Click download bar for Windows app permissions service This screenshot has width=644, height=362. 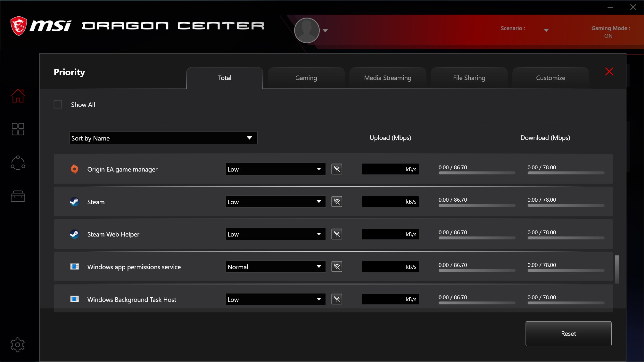click(x=566, y=270)
